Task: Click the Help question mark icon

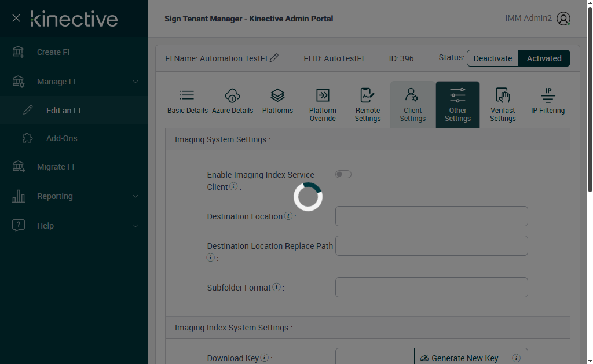Action: [18, 225]
